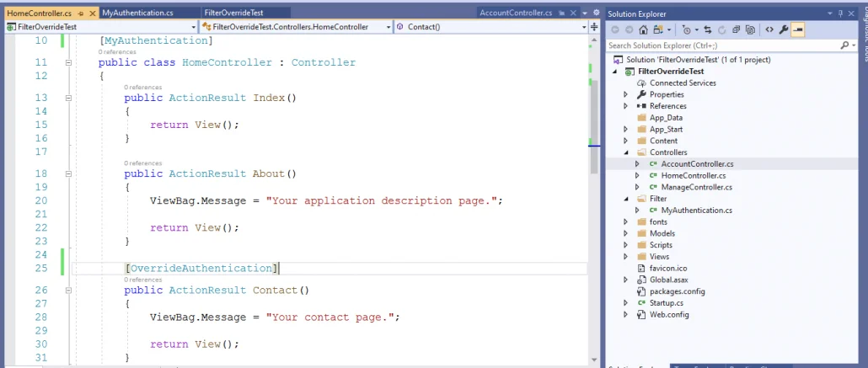This screenshot has height=368, width=868.
Task: Click 0 references CodeLens above Contact()
Action: pos(142,280)
